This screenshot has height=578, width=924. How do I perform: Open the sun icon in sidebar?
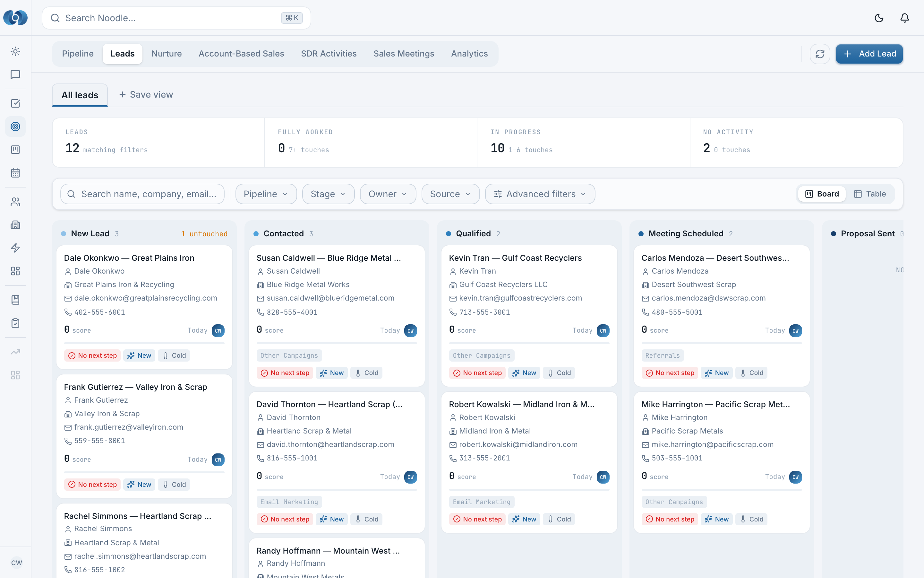(x=15, y=51)
